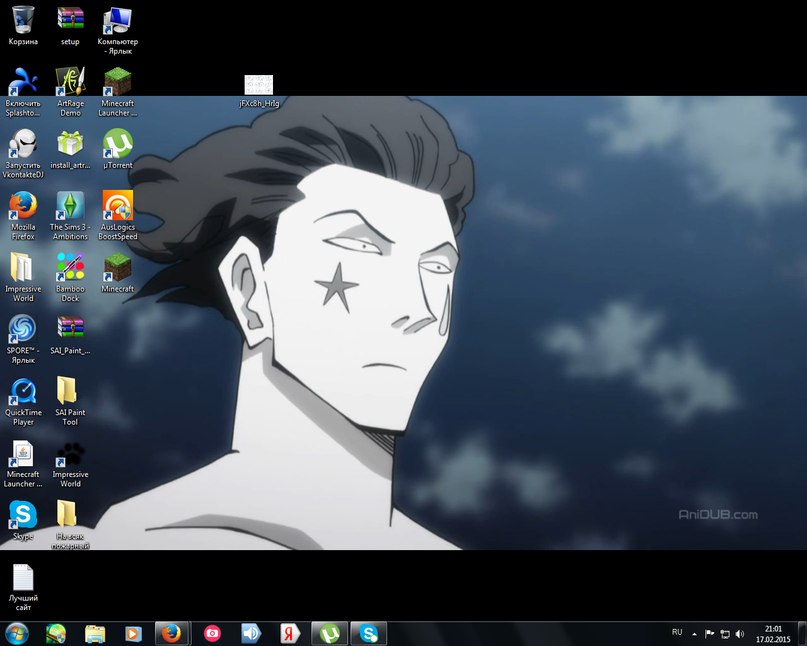Open Mozilla Firefox desktop shortcut

pyautogui.click(x=23, y=215)
